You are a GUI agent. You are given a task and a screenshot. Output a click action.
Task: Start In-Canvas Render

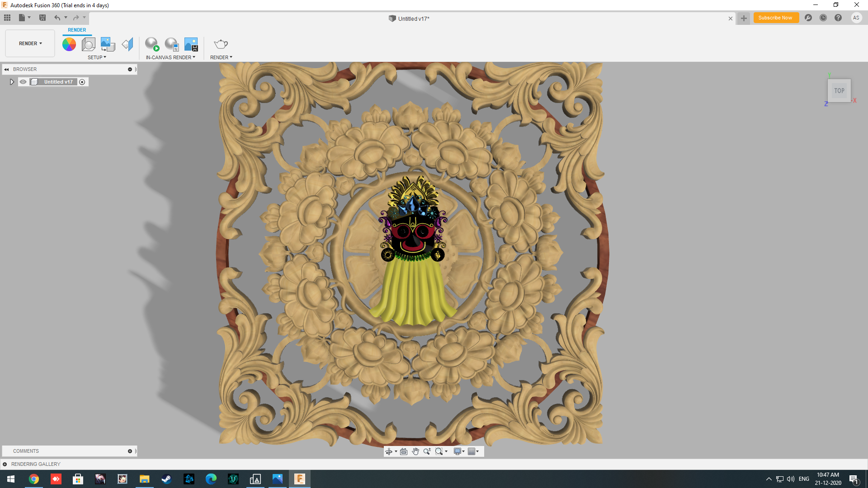(x=152, y=44)
